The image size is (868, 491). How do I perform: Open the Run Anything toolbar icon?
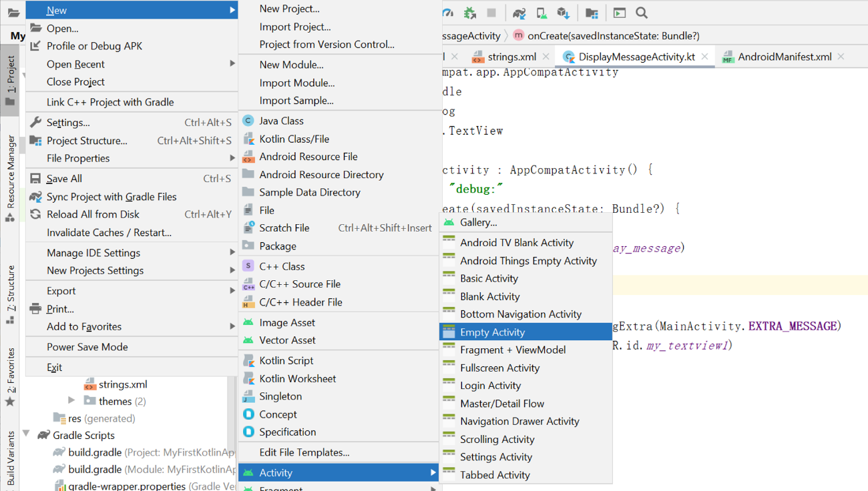(x=620, y=13)
